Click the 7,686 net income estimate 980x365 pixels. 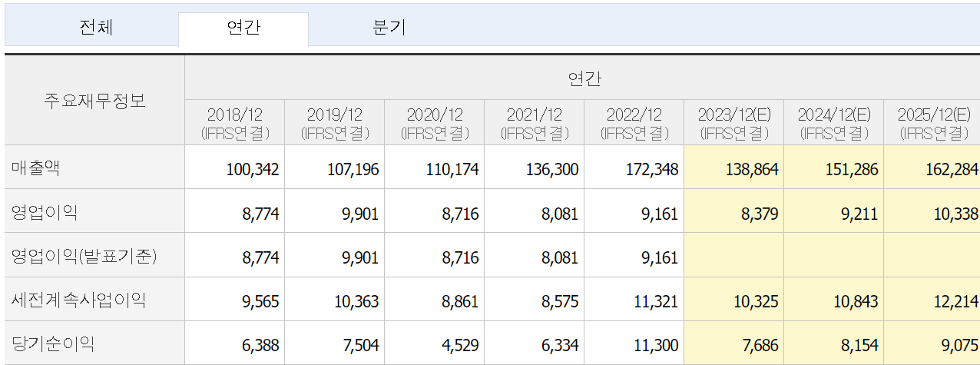point(760,345)
